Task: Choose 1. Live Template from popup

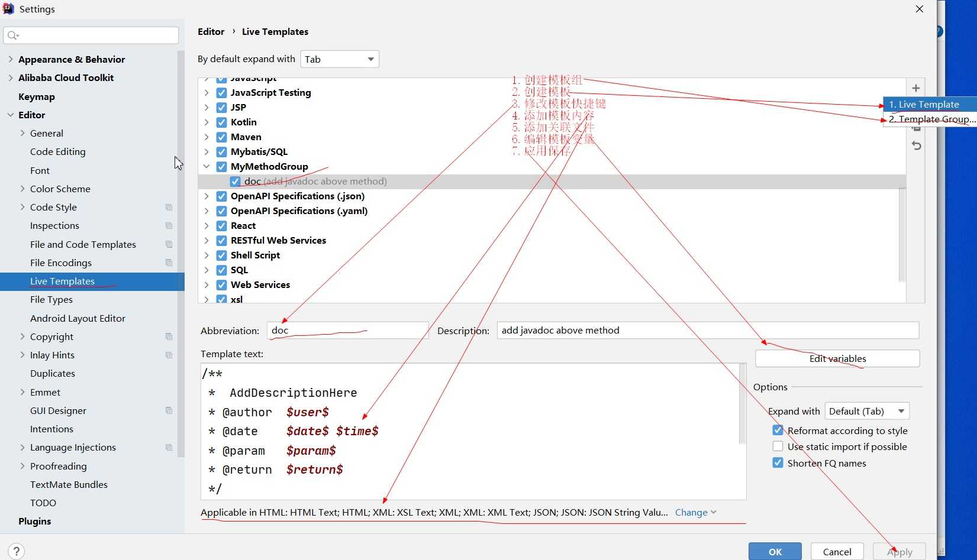Action: pyautogui.click(x=929, y=104)
